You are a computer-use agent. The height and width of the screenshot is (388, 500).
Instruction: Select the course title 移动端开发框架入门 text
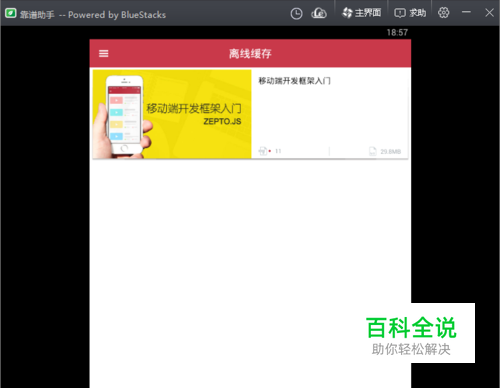[294, 81]
